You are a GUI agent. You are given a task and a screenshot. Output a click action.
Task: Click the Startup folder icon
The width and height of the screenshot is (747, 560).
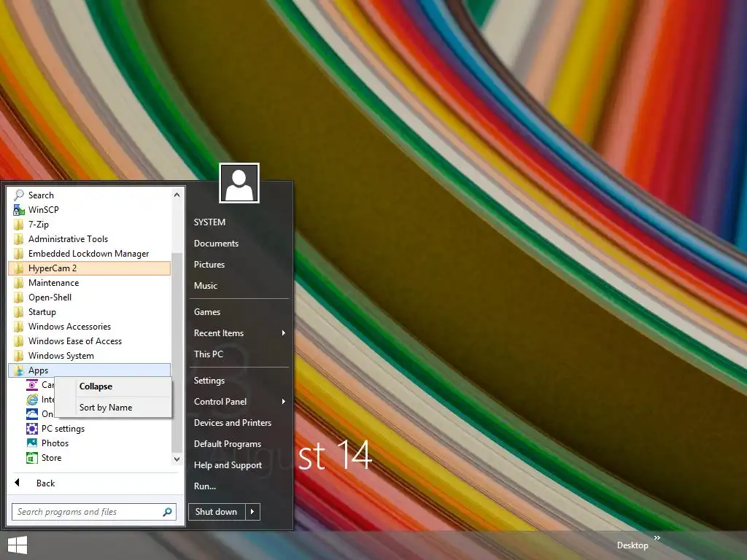(x=18, y=312)
